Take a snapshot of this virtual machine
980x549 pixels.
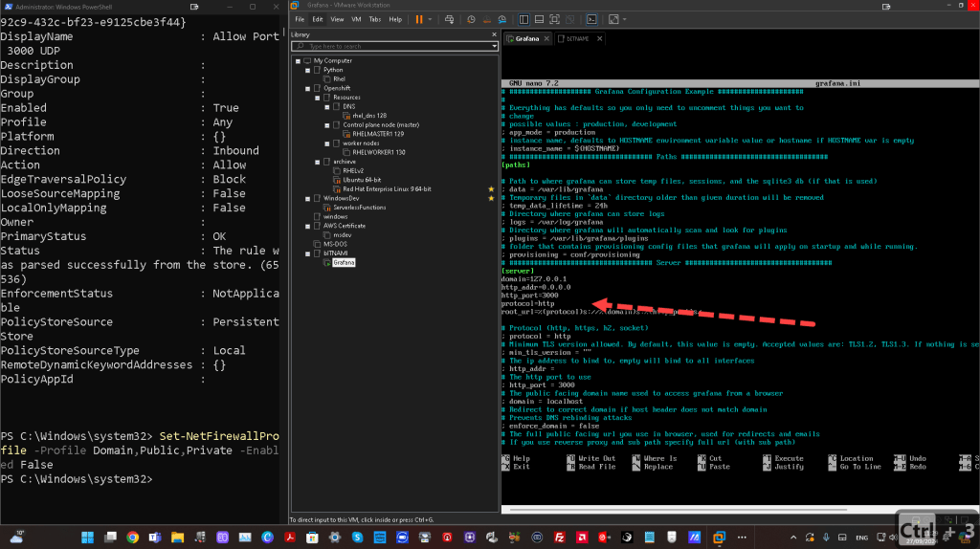click(471, 19)
